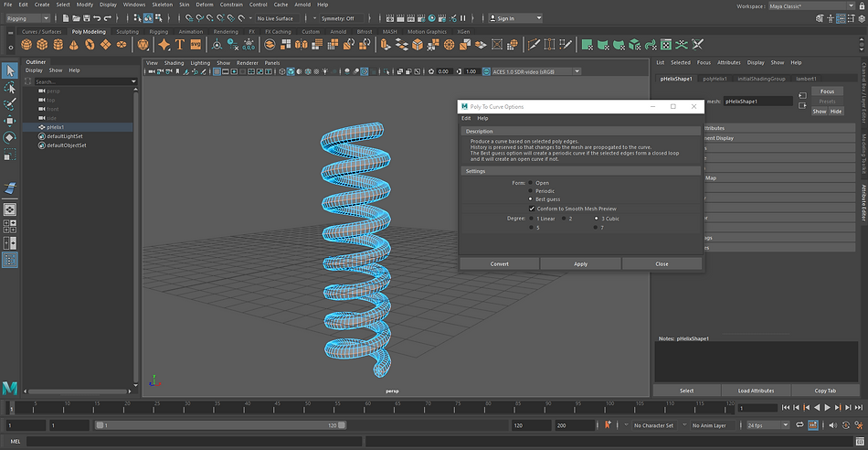Click the Load Attributes button
Image resolution: width=868 pixels, height=450 pixels.
[757, 391]
